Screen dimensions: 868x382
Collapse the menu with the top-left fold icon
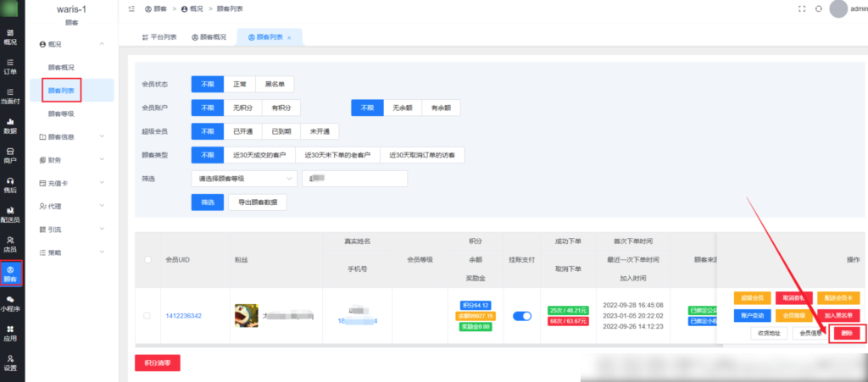coord(131,8)
